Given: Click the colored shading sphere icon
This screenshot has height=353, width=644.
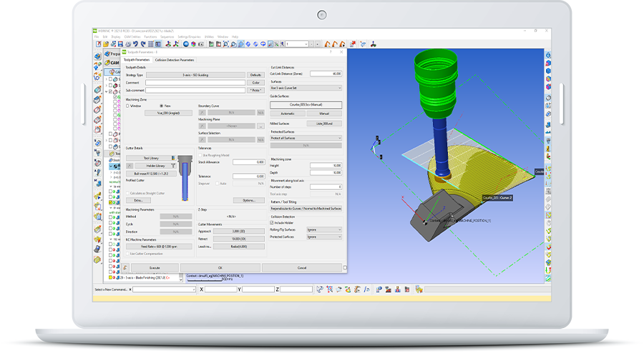Looking at the screenshot, I should coord(193,44).
